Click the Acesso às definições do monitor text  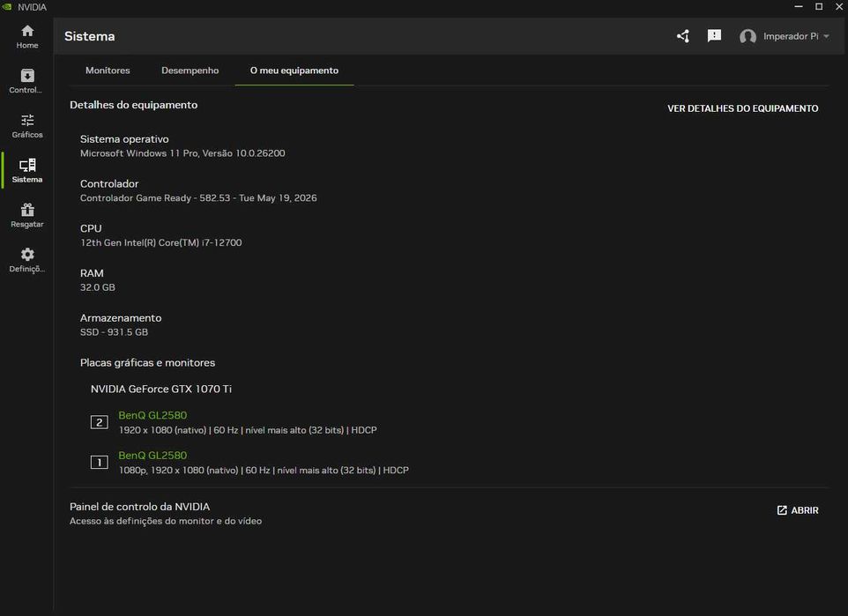(x=166, y=522)
